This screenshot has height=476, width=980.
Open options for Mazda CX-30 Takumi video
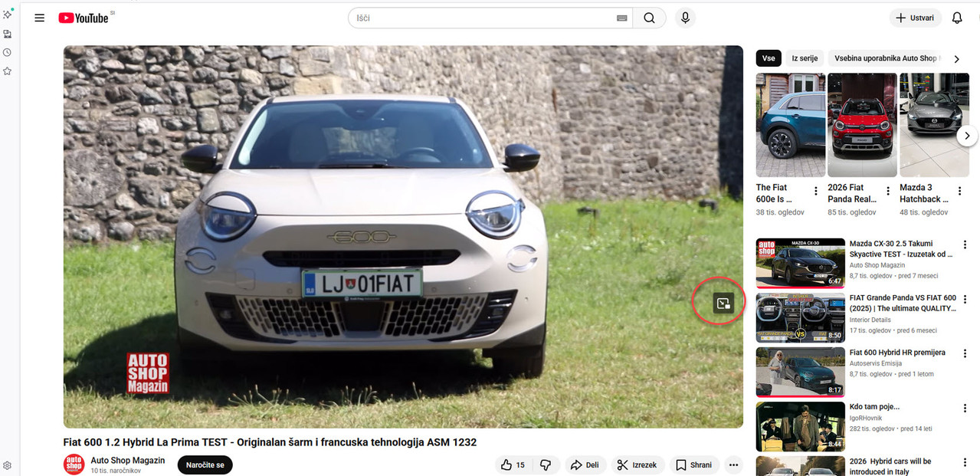[965, 245]
